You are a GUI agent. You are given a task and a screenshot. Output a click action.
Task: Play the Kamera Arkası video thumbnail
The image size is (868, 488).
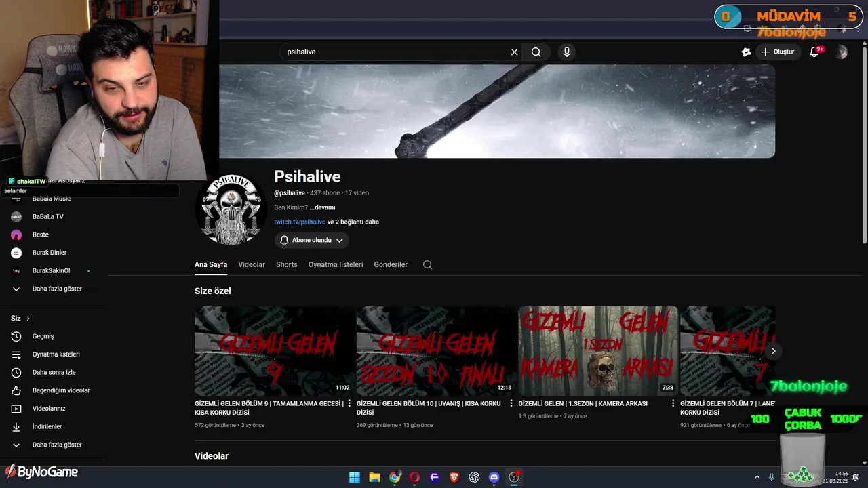coord(598,350)
